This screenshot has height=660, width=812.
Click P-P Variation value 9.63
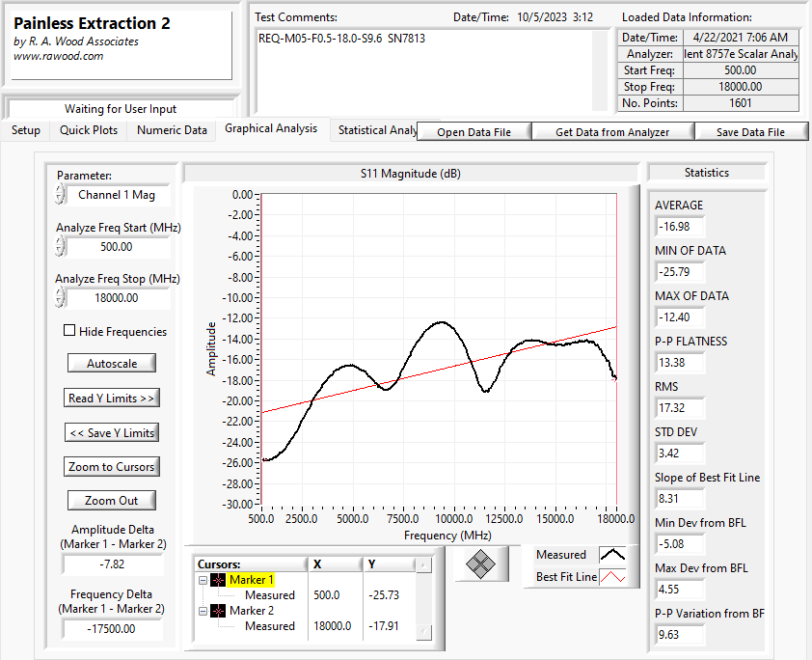click(x=680, y=635)
